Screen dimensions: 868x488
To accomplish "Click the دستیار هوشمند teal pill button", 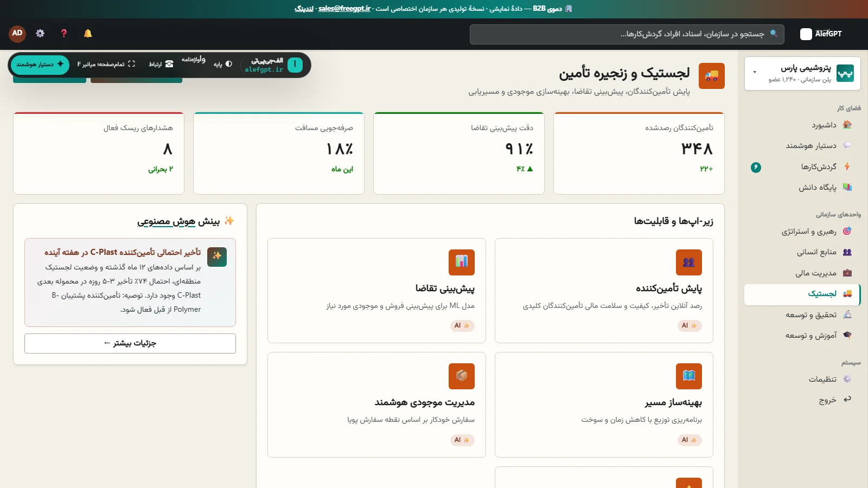I will 40,65.
